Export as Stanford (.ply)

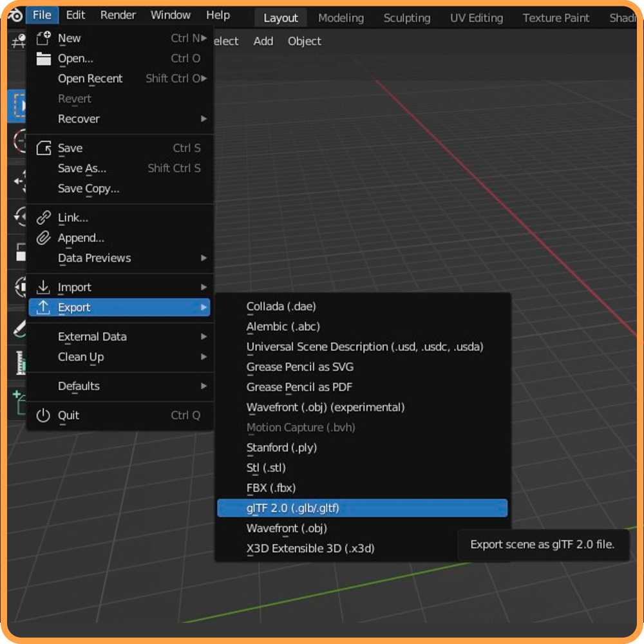point(362,448)
